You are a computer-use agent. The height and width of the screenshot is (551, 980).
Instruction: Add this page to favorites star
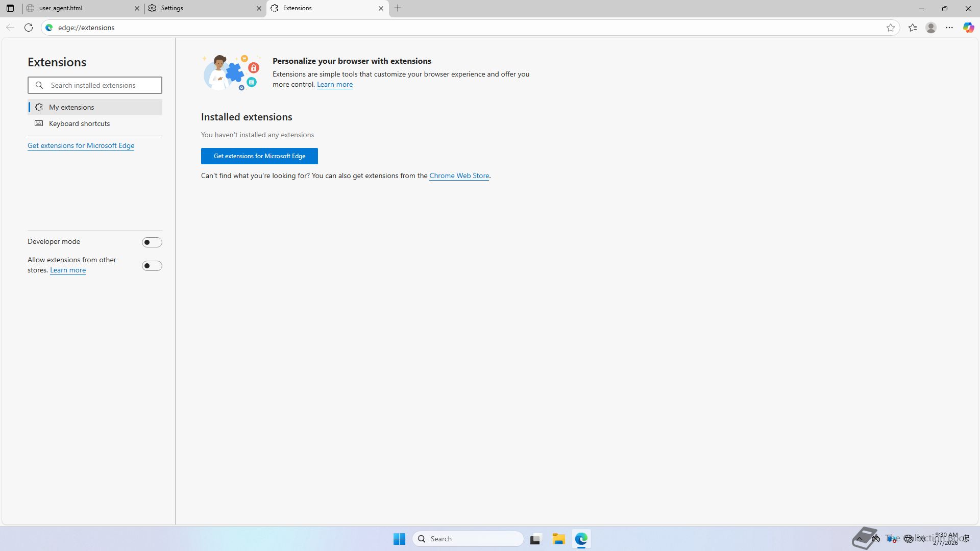891,28
